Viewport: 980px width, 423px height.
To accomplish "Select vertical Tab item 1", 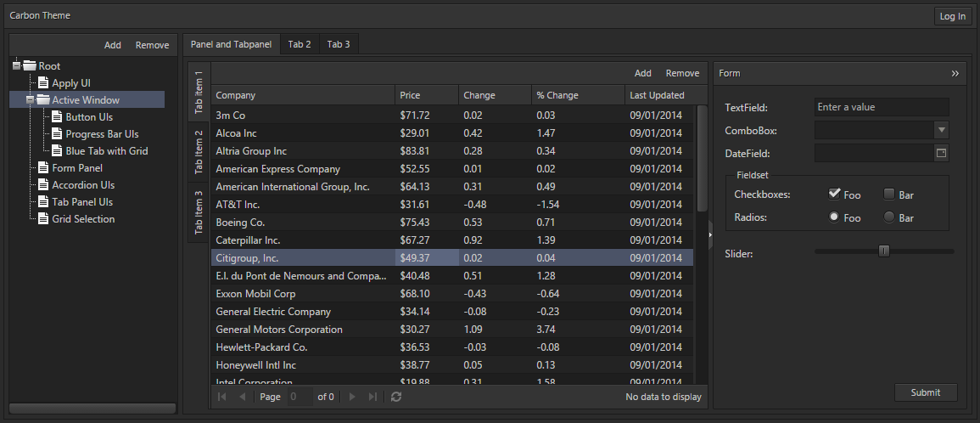I will (199, 92).
